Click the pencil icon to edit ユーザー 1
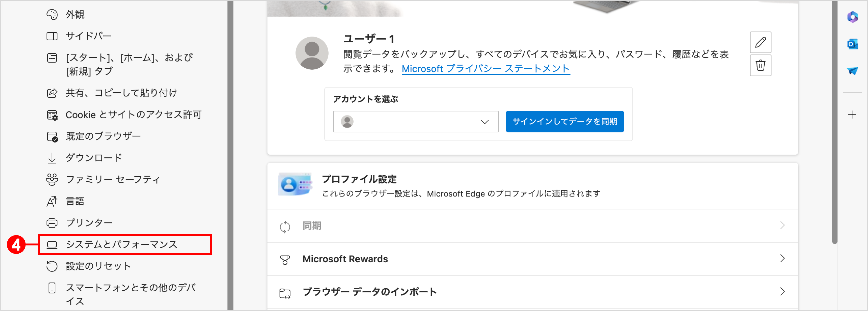 point(761,42)
